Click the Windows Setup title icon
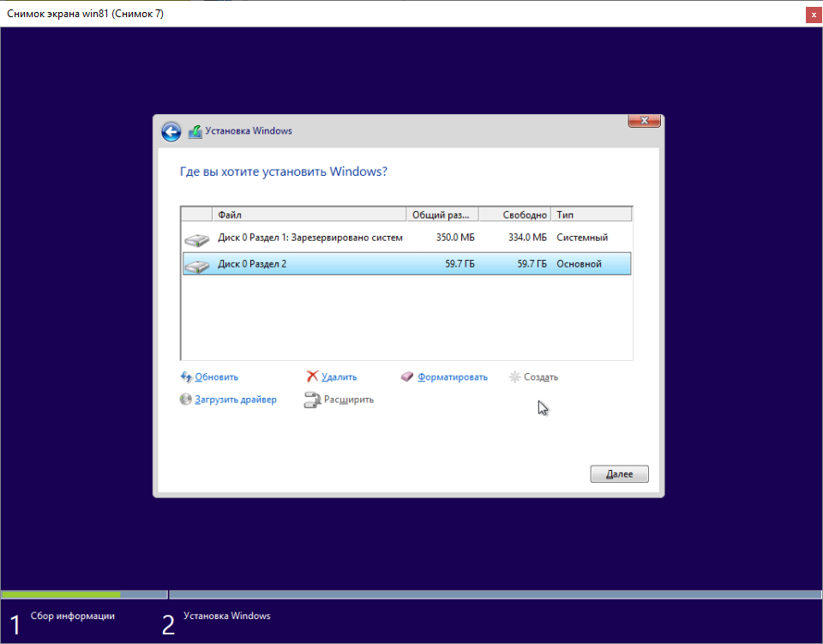Screen dimensions: 823x644 pos(195,131)
